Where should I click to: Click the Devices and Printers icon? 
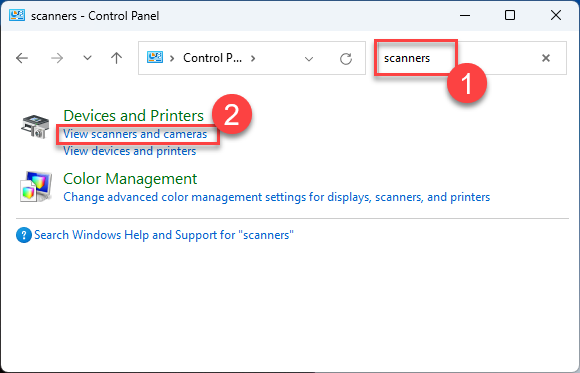(35, 127)
